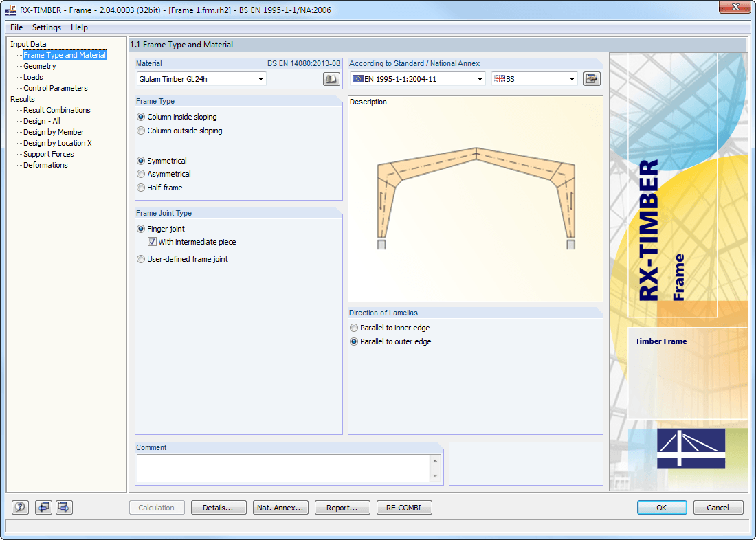This screenshot has width=756, height=540.
Task: Open the BS national annex dropdown
Action: pos(572,78)
